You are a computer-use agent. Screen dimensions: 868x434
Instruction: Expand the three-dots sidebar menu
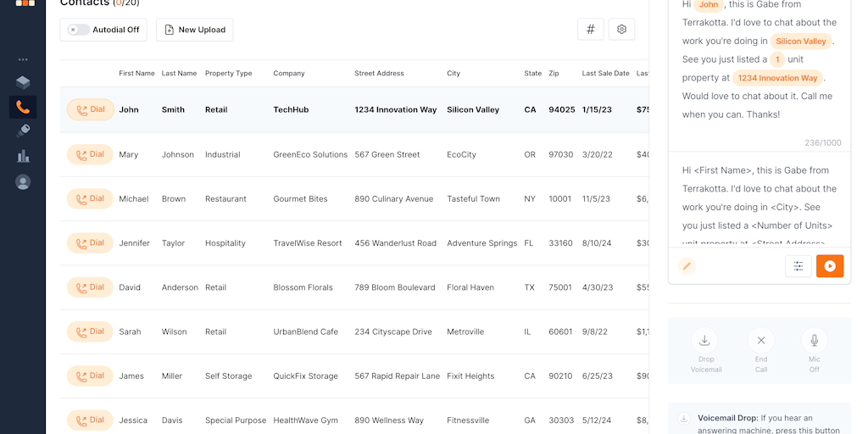pos(23,59)
